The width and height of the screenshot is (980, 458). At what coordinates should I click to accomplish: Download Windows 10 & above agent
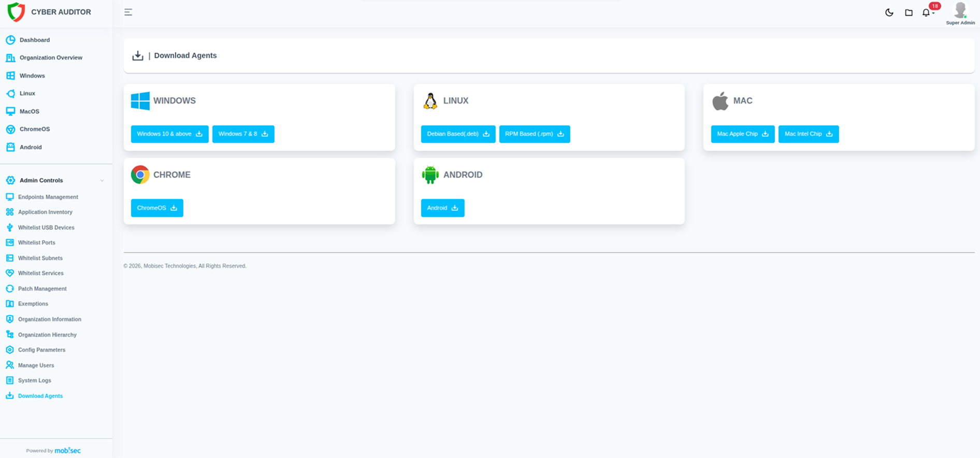pyautogui.click(x=170, y=134)
